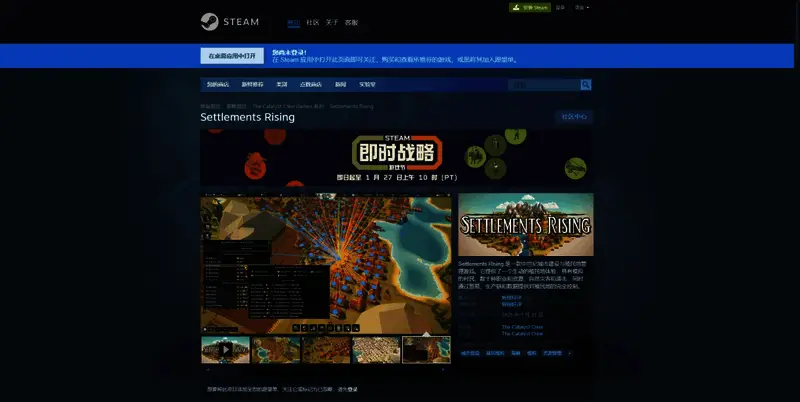The image size is (800, 402).
Task: Expand the 类别 category menu
Action: (282, 85)
